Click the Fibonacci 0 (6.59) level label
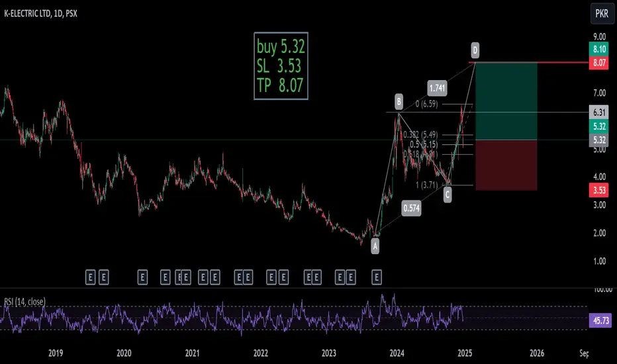The height and width of the screenshot is (364, 617). pos(426,104)
